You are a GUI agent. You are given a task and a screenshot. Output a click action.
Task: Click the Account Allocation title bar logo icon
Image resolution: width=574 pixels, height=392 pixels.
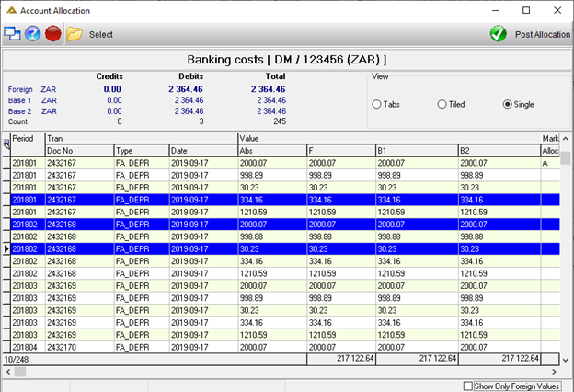(11, 11)
